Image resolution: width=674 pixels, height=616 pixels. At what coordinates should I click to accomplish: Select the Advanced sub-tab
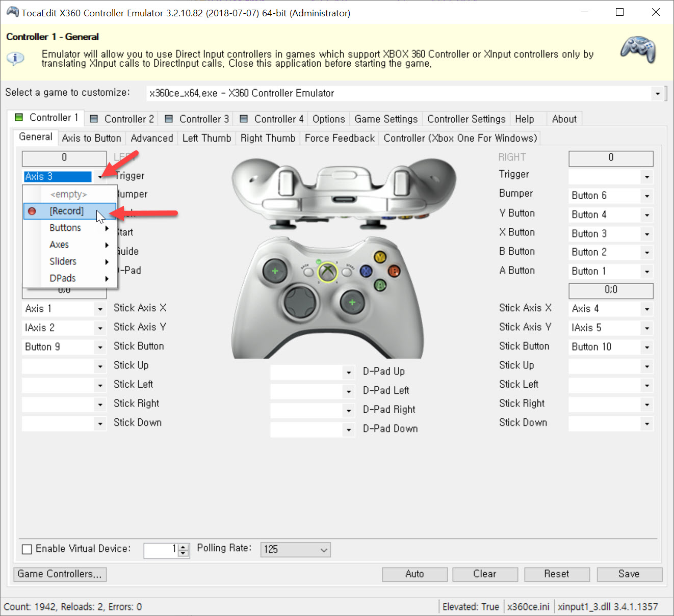152,138
